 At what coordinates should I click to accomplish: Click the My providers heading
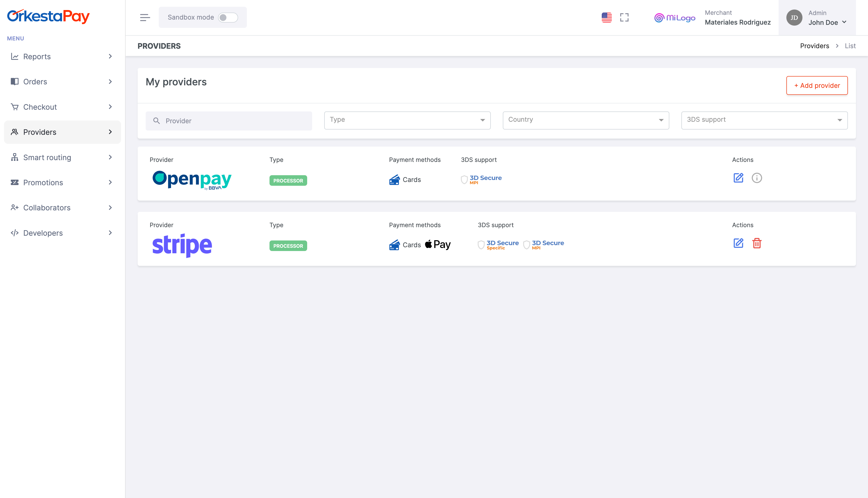pos(176,82)
